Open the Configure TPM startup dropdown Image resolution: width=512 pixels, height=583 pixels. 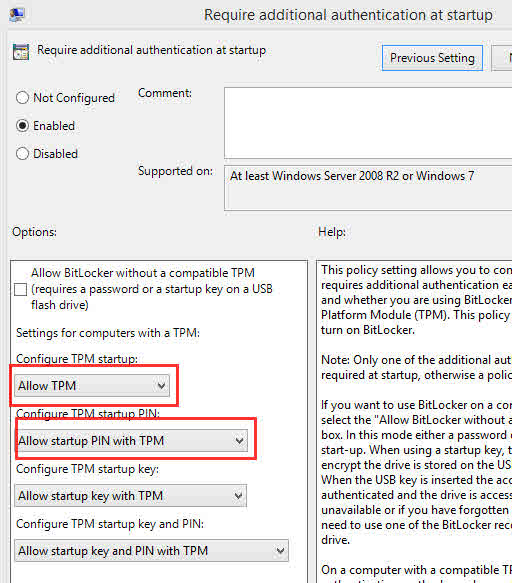pos(92,386)
